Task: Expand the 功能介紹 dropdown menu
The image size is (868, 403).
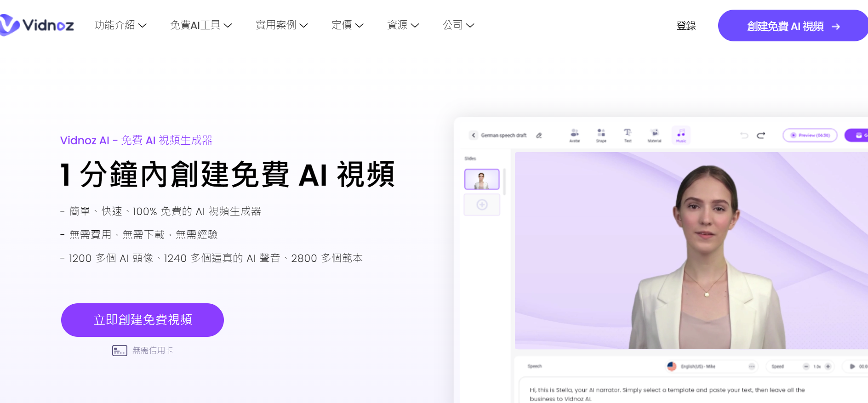Action: (x=120, y=25)
